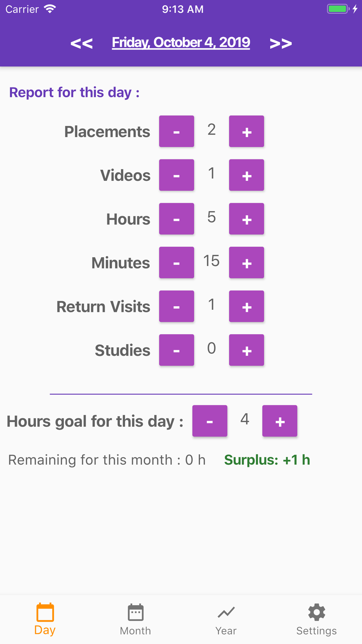The image size is (362, 644).
Task: Increase Minutes value
Action: point(246,262)
